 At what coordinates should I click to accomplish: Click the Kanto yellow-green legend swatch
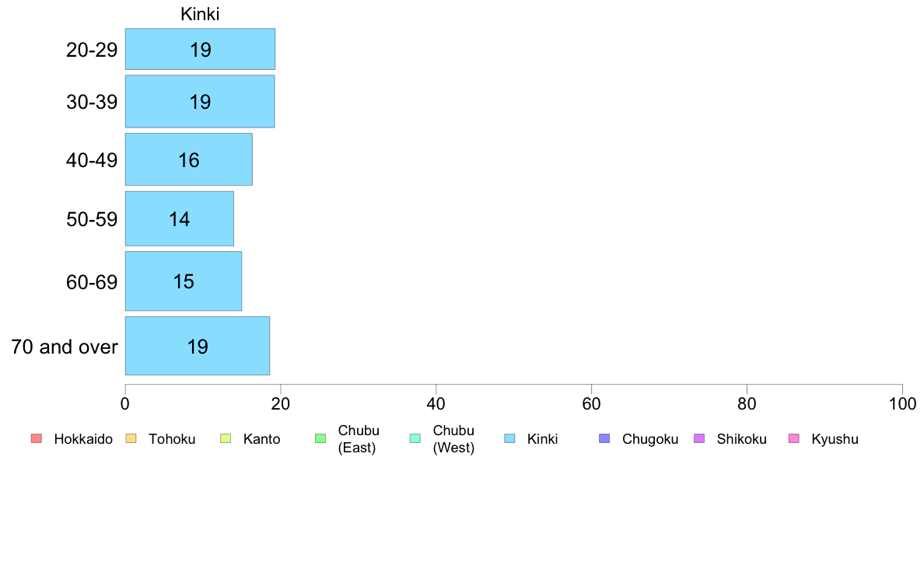coord(226,438)
